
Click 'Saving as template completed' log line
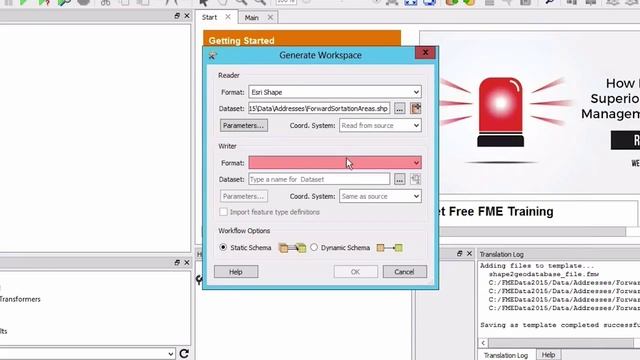(x=560, y=325)
